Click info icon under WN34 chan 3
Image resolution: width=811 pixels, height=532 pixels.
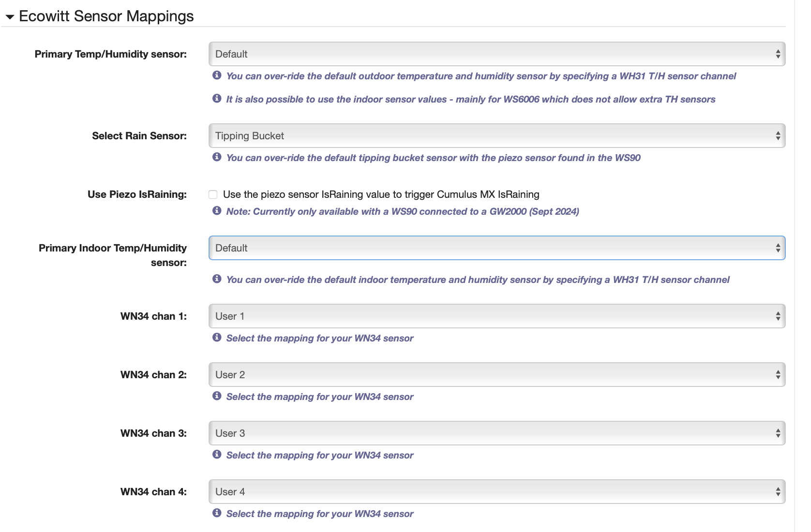click(217, 455)
